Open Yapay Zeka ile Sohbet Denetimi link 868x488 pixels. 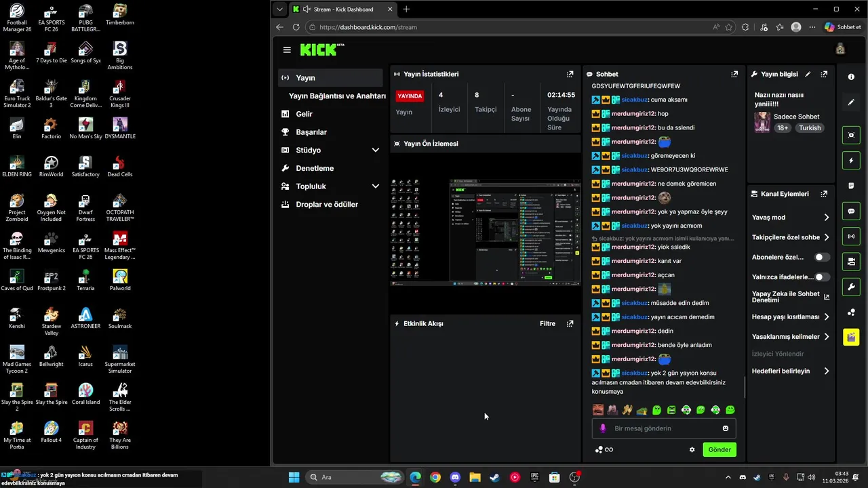[x=791, y=297]
